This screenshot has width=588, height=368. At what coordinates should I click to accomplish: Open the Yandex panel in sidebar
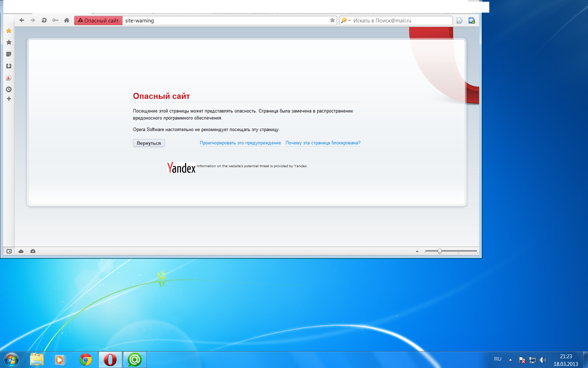click(9, 78)
